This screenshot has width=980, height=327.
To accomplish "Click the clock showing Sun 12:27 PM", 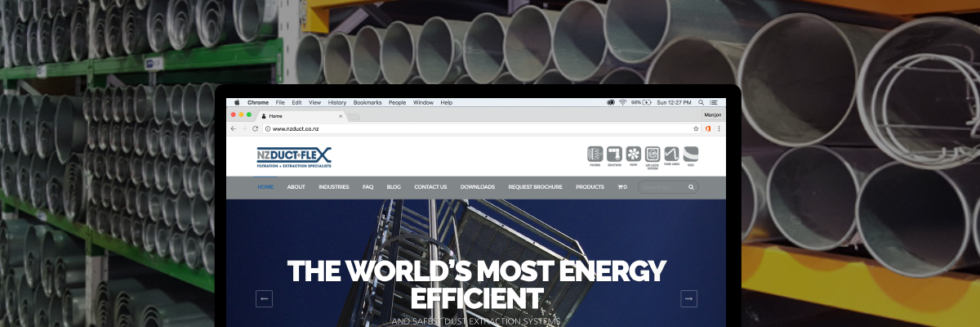I will pos(675,102).
